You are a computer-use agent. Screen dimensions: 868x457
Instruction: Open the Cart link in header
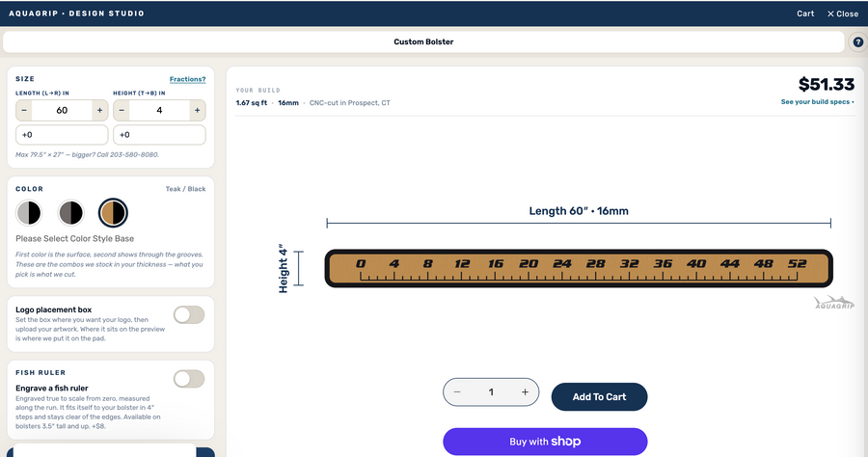[805, 13]
